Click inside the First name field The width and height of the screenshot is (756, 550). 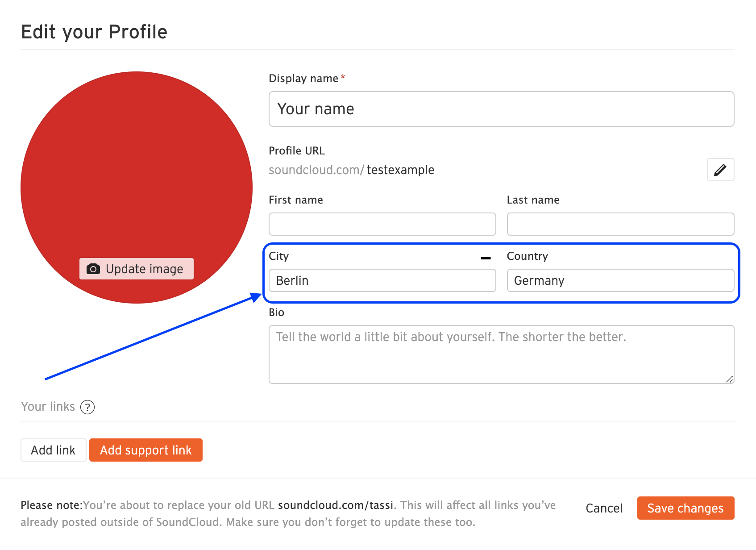pyautogui.click(x=382, y=224)
